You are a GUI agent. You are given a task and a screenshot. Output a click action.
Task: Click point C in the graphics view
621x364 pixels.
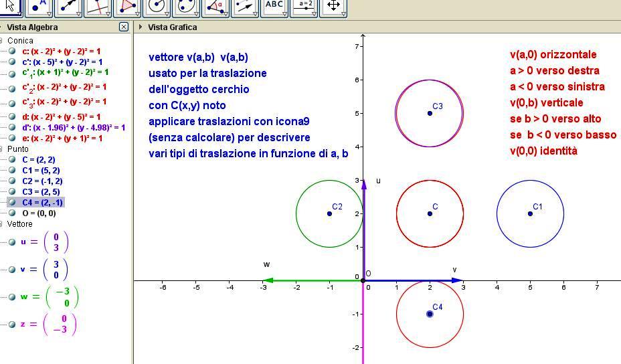(430, 214)
